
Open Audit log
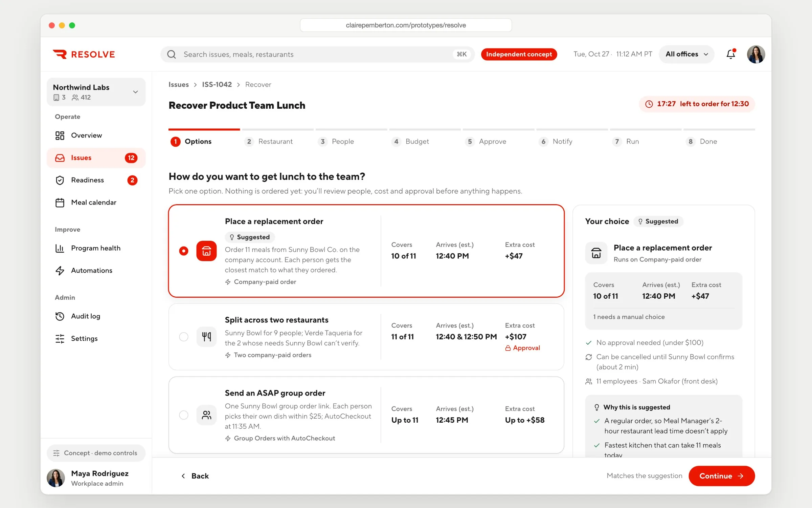(96, 316)
